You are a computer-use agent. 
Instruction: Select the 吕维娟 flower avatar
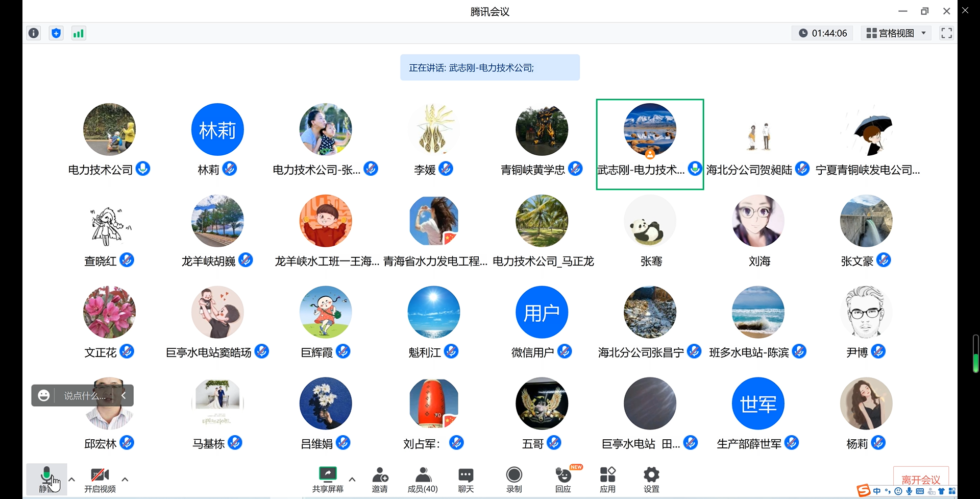326,403
